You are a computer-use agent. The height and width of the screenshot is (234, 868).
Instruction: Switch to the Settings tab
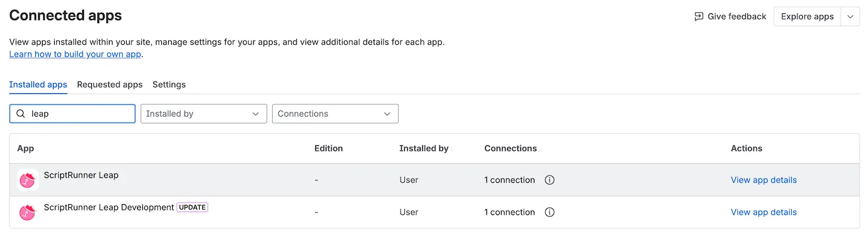[x=169, y=84]
